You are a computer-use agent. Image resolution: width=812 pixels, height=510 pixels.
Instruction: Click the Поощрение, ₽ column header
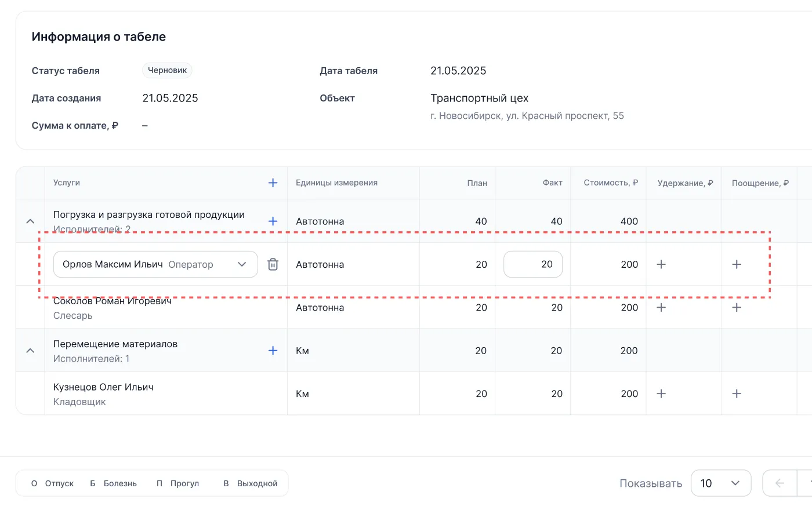[760, 183]
